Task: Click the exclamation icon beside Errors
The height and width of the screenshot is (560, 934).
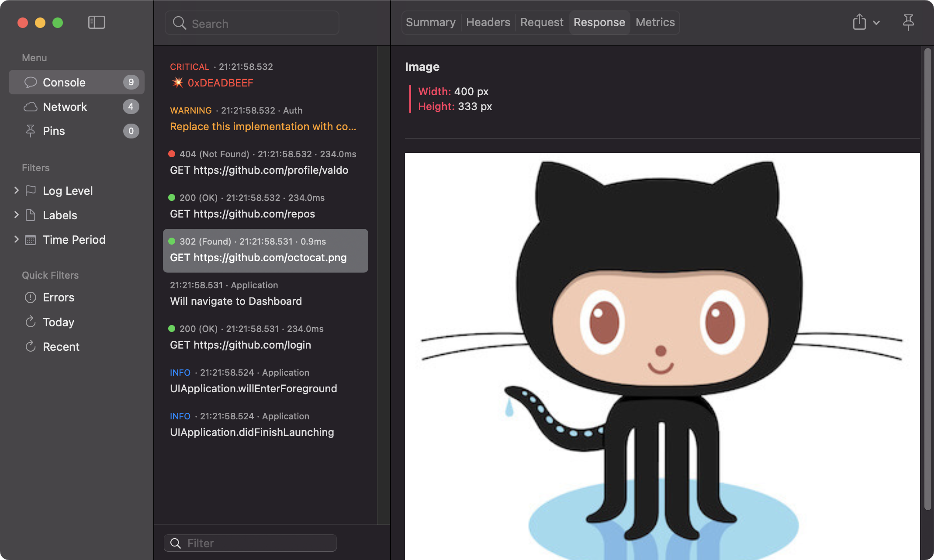Action: (x=31, y=297)
